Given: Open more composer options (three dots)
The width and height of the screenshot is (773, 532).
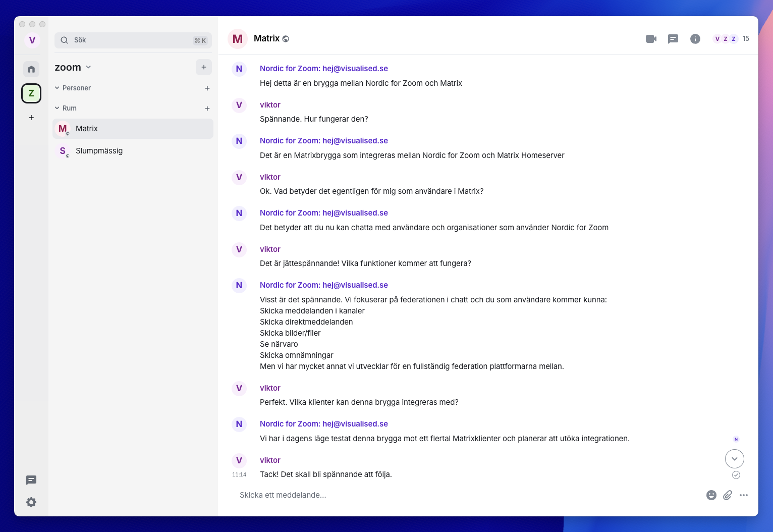Looking at the screenshot, I should click(743, 495).
